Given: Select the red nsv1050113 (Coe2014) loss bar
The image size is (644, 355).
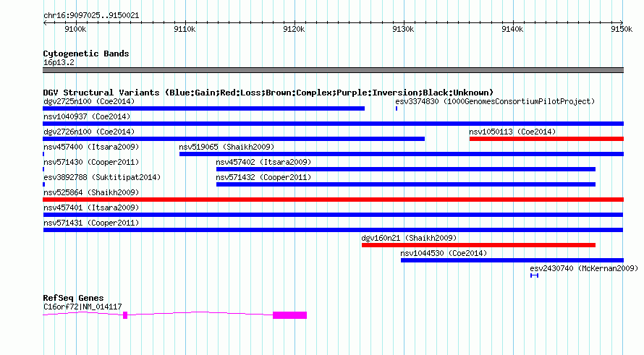Looking at the screenshot, I should point(546,139).
